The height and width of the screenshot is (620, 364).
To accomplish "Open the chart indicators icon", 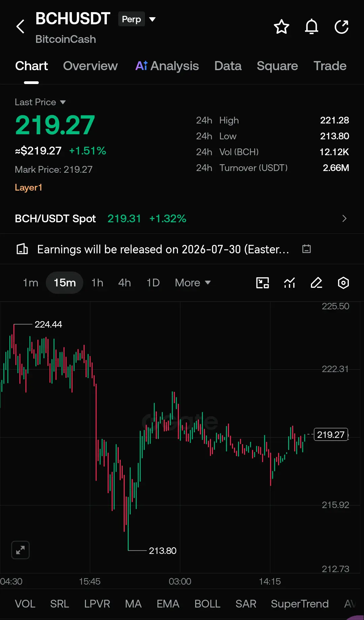I will pos(290,283).
